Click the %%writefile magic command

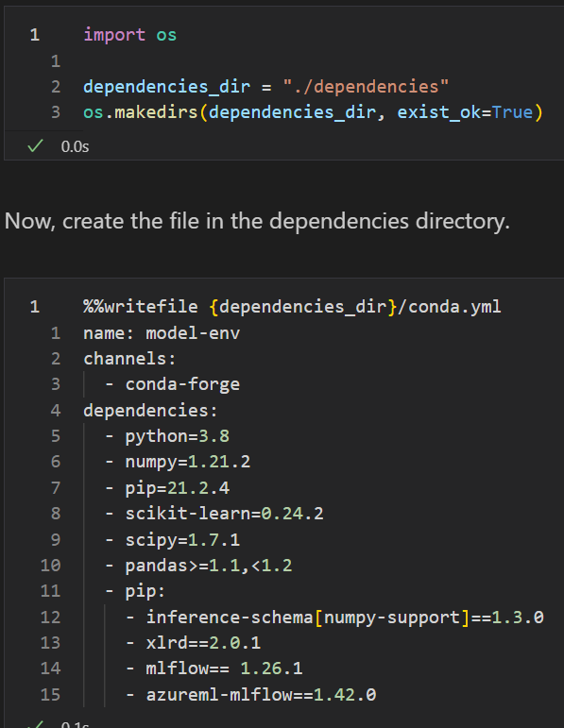pyautogui.click(x=141, y=307)
